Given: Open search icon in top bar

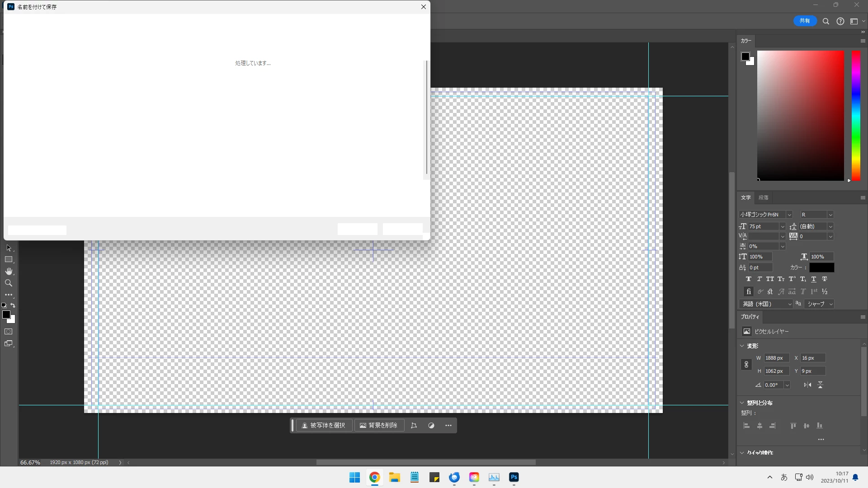Looking at the screenshot, I should click(x=826, y=21).
